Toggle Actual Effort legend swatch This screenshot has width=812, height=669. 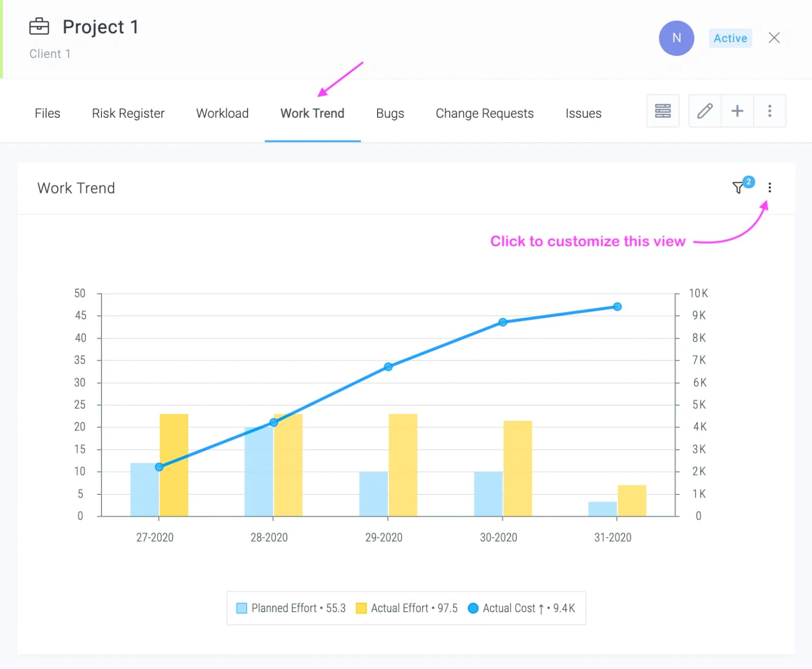[361, 608]
